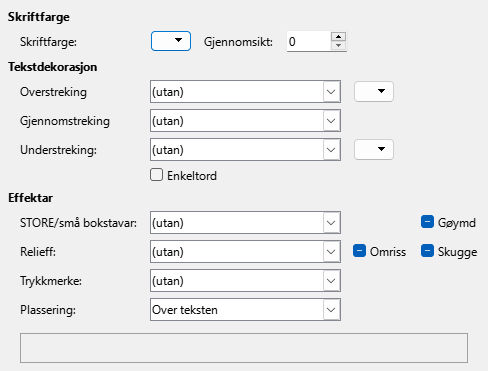Viewport: 488px width, 371px height.
Task: Open the Understreking color picker
Action: coord(374,149)
